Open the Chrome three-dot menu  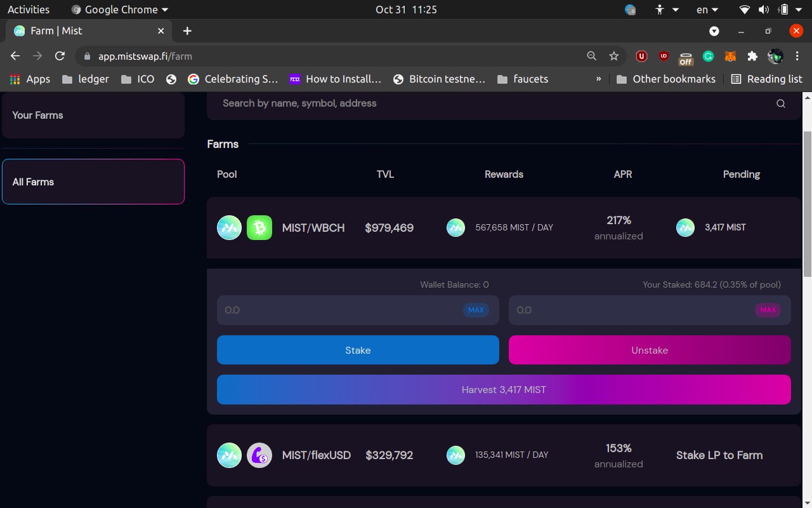coord(797,57)
